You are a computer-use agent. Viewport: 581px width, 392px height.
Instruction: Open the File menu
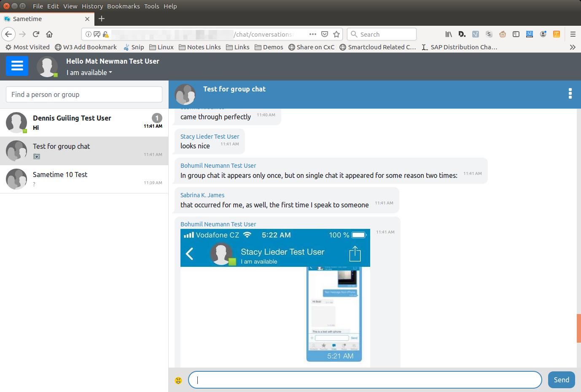[x=38, y=6]
